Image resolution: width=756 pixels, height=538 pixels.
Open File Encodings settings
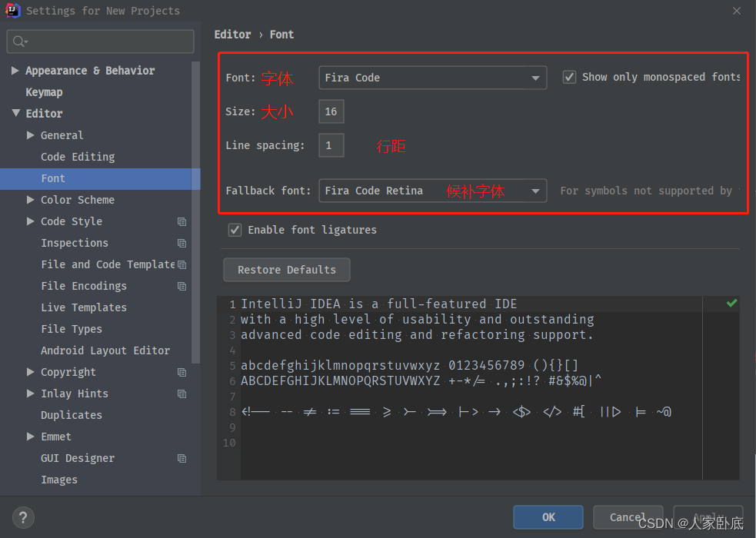pos(83,286)
